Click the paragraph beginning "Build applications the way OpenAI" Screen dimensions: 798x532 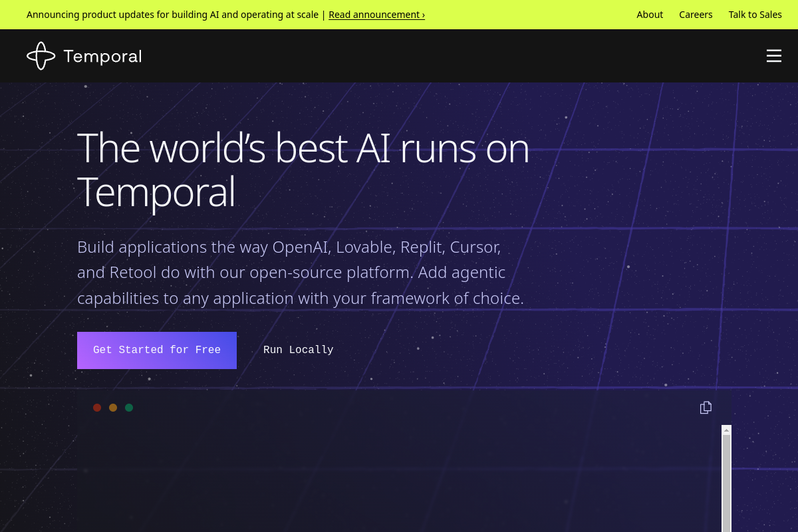(301, 273)
